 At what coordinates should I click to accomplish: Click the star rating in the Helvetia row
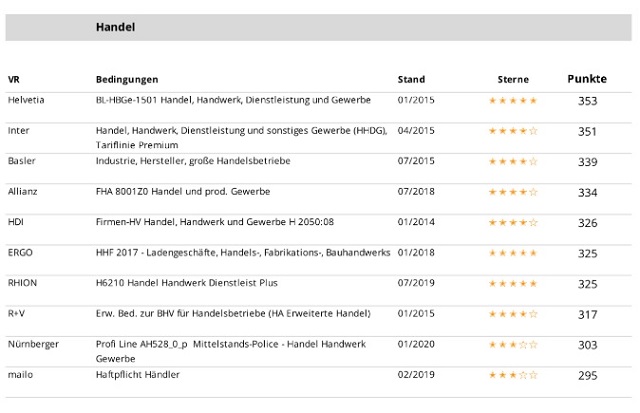[512, 101]
